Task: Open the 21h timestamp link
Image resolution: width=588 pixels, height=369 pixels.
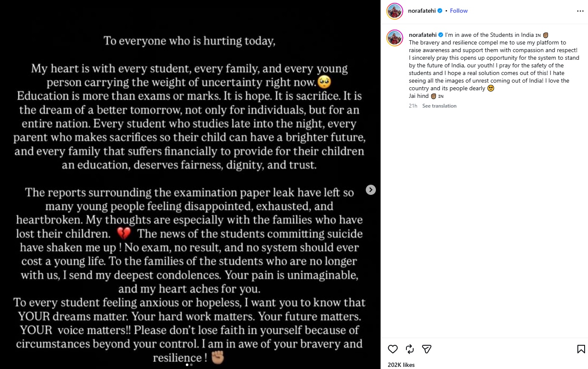Action: (413, 106)
